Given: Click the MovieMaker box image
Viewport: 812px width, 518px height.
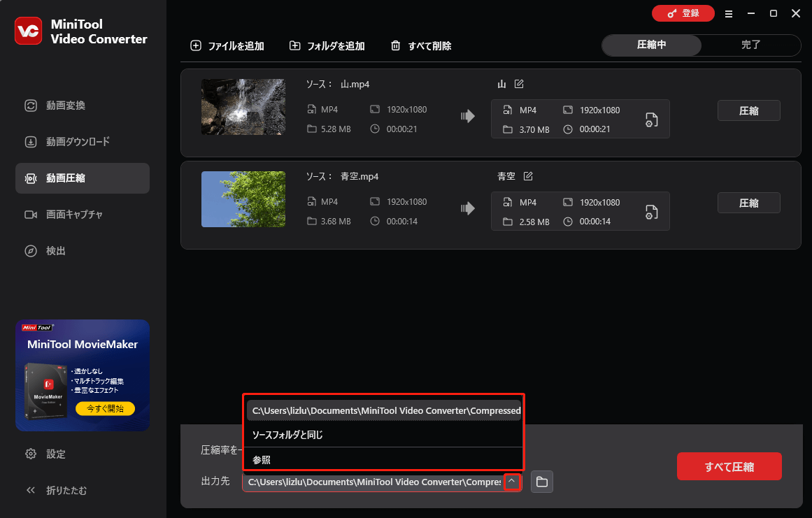Looking at the screenshot, I should point(46,391).
